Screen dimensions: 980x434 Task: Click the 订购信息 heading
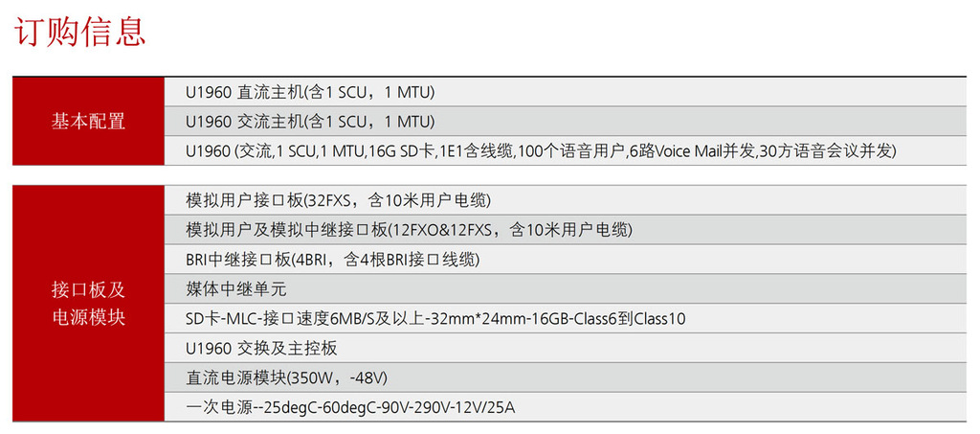point(80,33)
